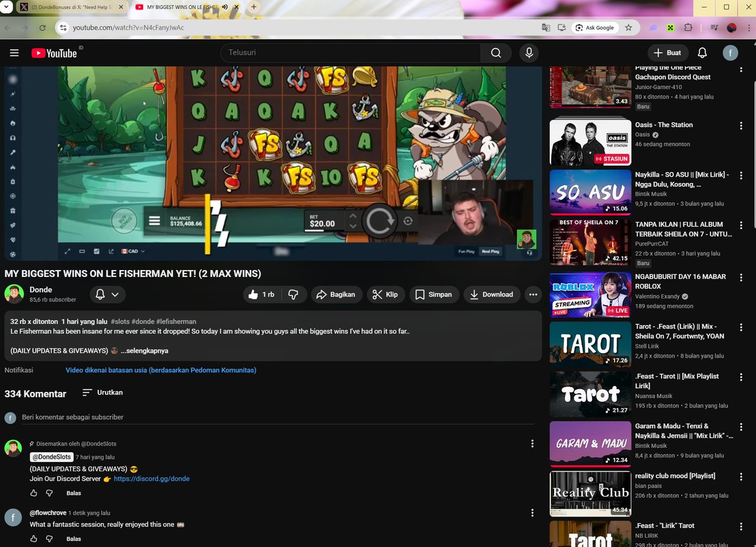
Task: Start voice search with the microphone icon
Action: point(529,53)
